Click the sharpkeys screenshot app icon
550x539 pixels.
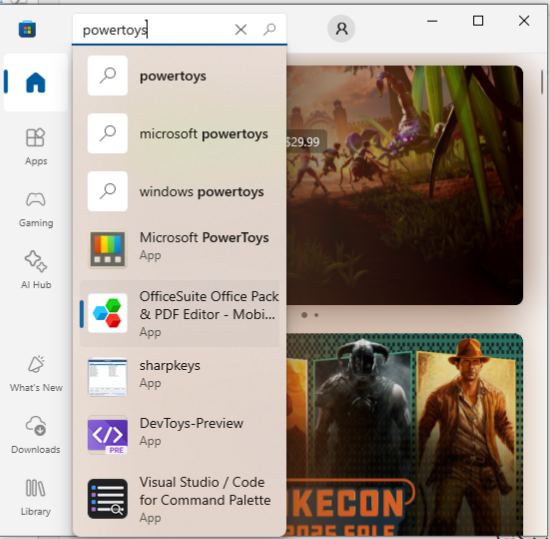coord(107,377)
